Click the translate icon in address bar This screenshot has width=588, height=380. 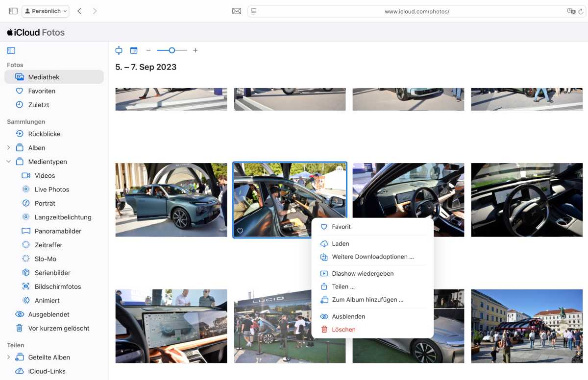coord(571,11)
